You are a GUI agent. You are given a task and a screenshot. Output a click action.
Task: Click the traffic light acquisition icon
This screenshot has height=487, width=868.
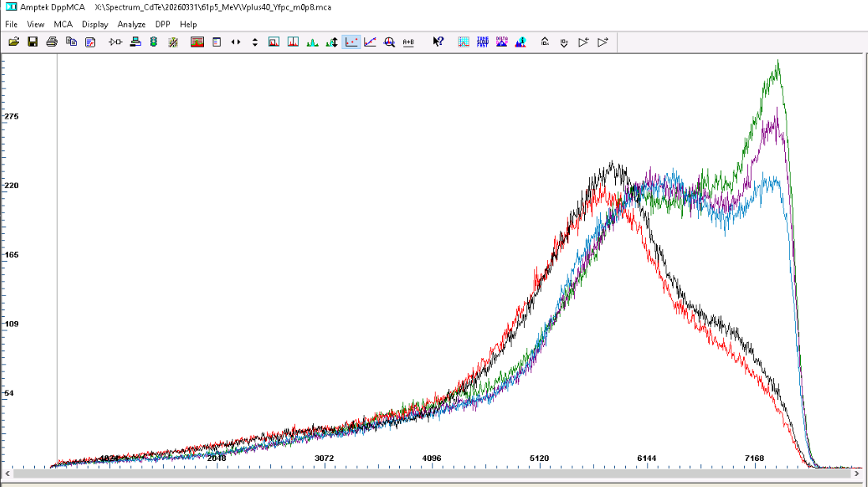(153, 42)
